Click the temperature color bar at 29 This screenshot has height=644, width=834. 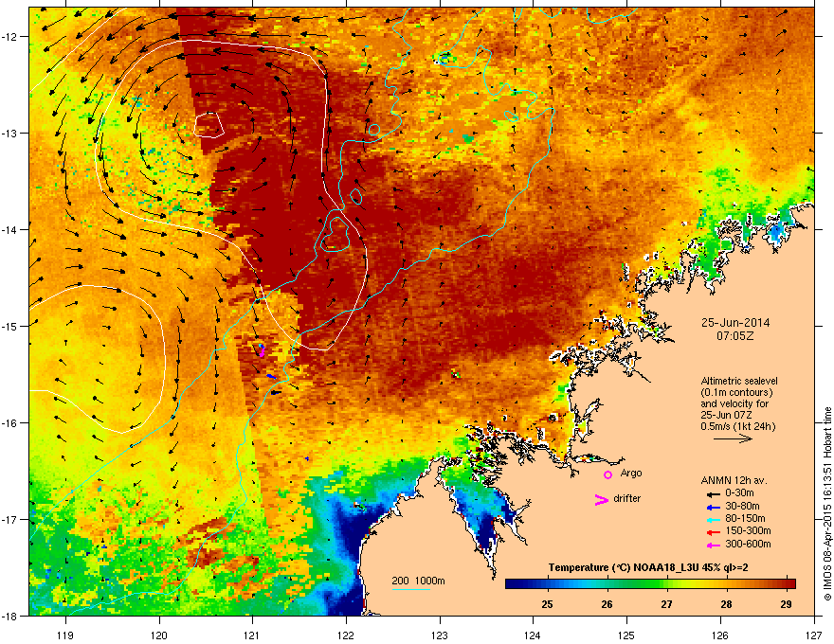[x=786, y=584]
